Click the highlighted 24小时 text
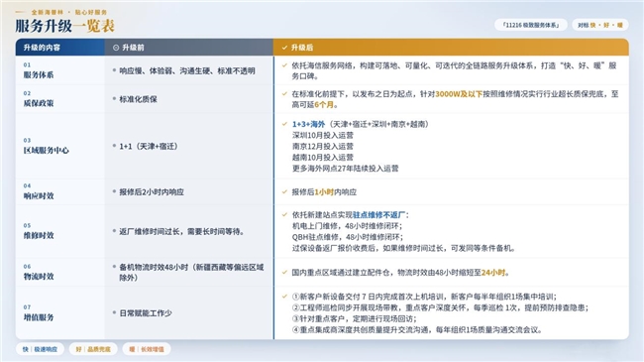The width and height of the screenshot is (644, 362). 492,273
